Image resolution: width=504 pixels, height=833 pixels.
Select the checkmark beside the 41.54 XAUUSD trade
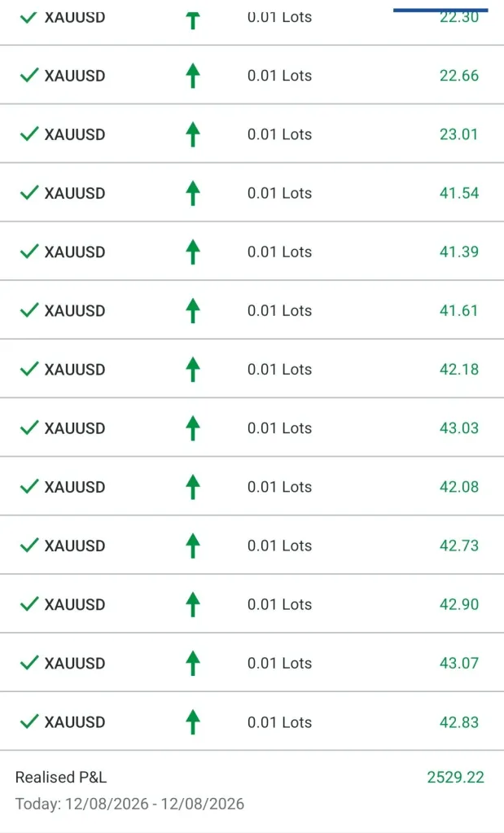(x=29, y=192)
